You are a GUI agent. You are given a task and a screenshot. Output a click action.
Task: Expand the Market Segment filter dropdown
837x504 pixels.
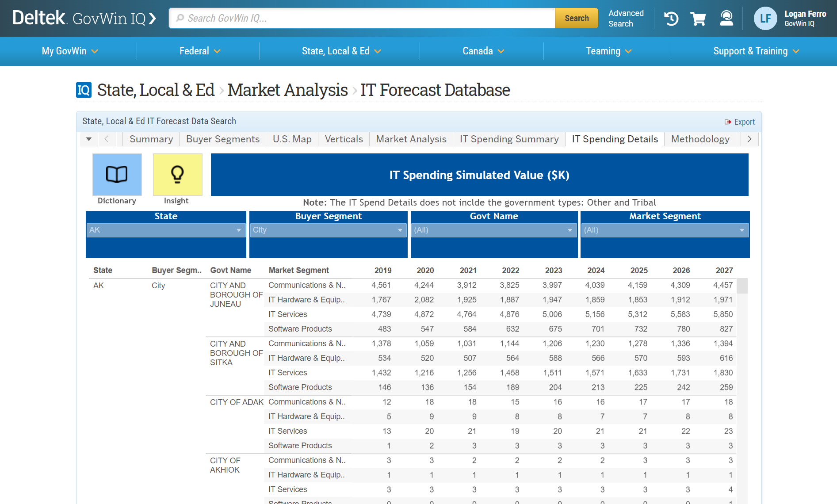[x=665, y=230]
